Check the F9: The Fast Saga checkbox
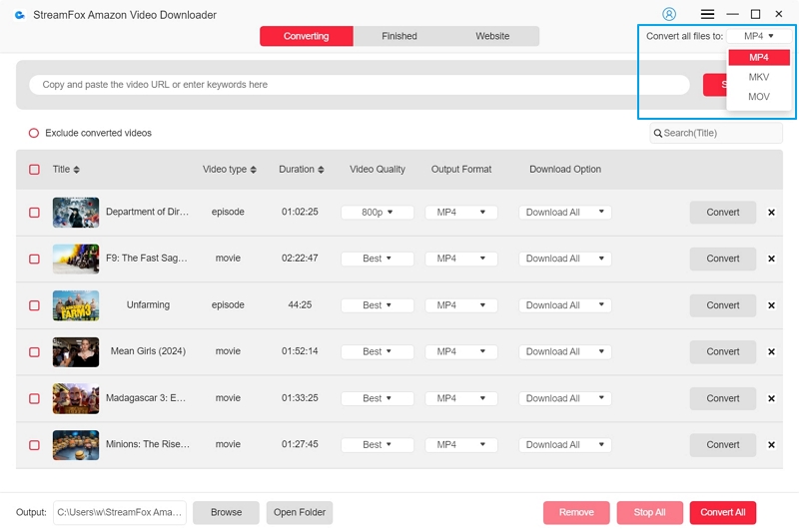This screenshot has width=799, height=532. pyautogui.click(x=34, y=260)
